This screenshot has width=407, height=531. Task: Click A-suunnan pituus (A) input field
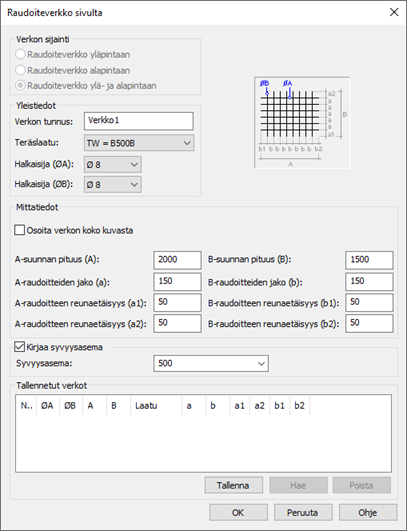177,260
